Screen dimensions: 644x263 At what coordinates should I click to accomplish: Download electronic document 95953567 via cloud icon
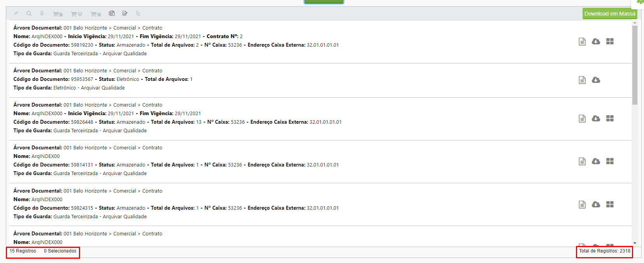[x=596, y=80]
